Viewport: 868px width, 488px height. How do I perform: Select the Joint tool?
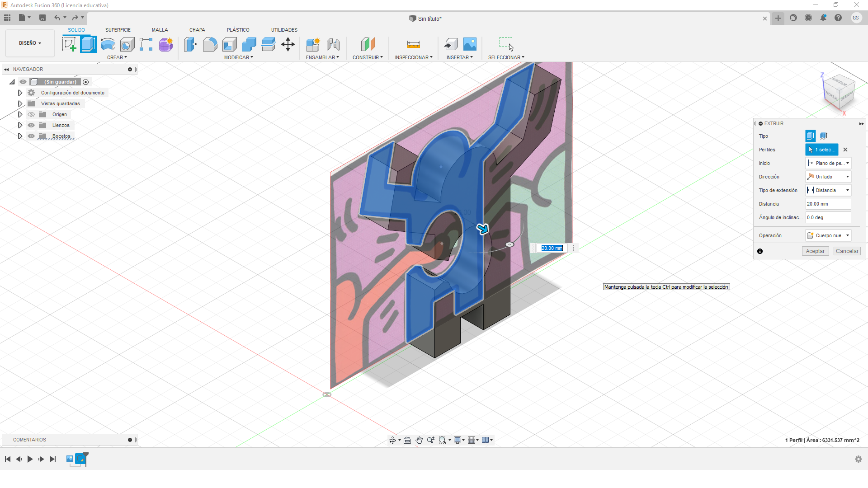(333, 44)
